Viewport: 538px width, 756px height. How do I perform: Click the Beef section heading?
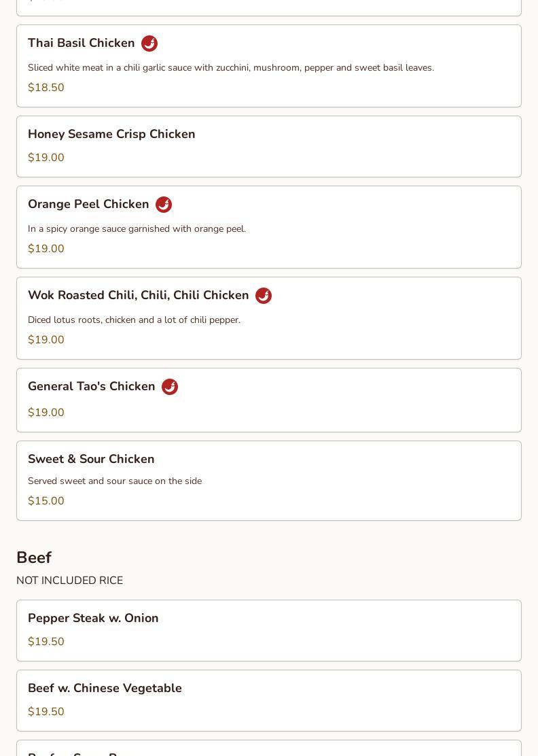coord(34,557)
